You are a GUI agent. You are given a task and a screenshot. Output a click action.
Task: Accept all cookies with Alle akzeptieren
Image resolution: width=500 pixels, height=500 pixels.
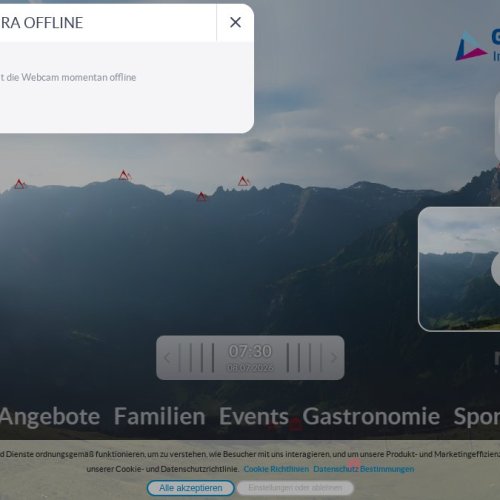click(191, 488)
